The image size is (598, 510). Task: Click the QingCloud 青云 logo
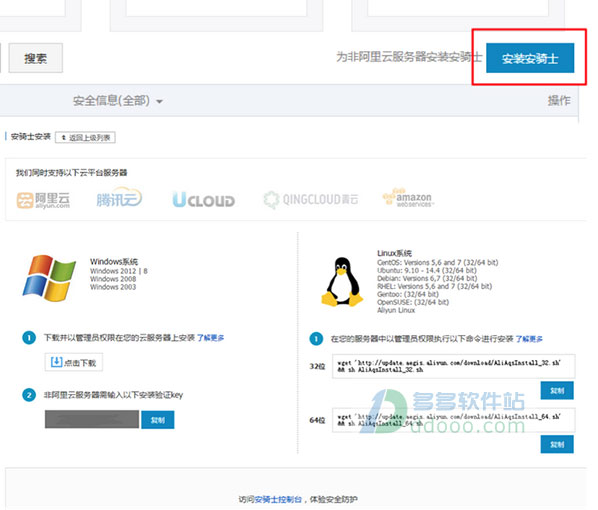(x=310, y=199)
